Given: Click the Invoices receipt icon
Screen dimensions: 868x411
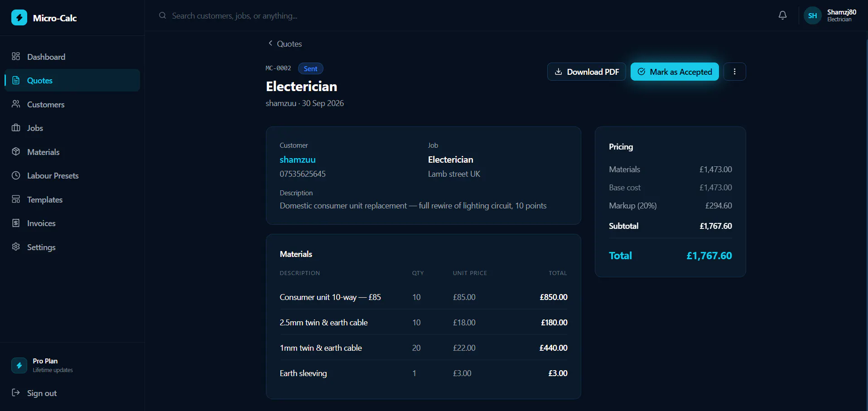Looking at the screenshot, I should coord(16,223).
